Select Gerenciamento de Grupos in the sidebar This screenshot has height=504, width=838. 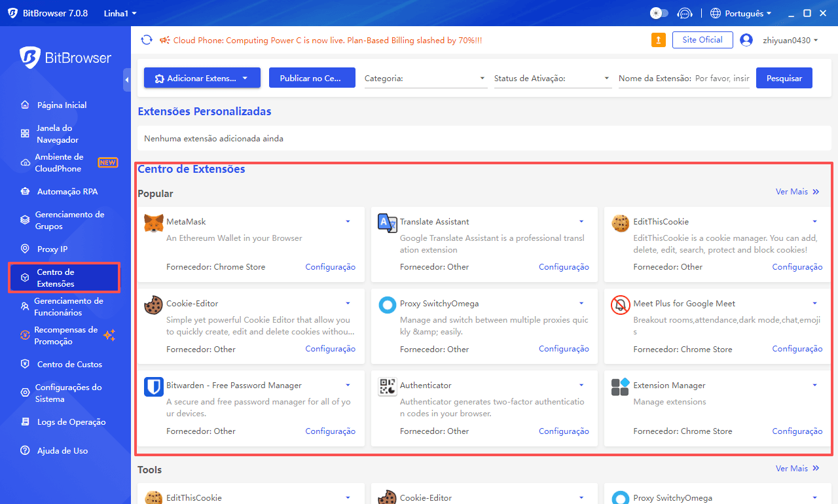click(26, 220)
